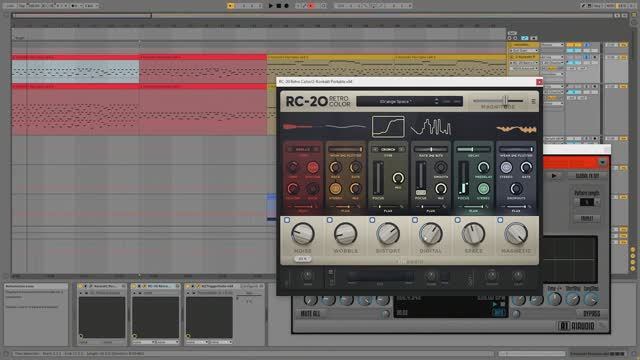The image size is (640, 360).
Task: Adjust the Distort module FLUX slider
Action: point(388,207)
